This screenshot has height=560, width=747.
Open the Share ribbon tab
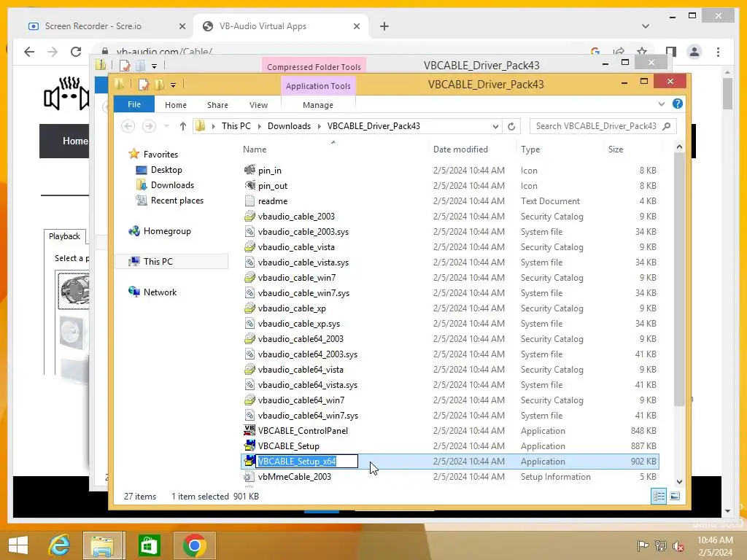[x=217, y=105]
